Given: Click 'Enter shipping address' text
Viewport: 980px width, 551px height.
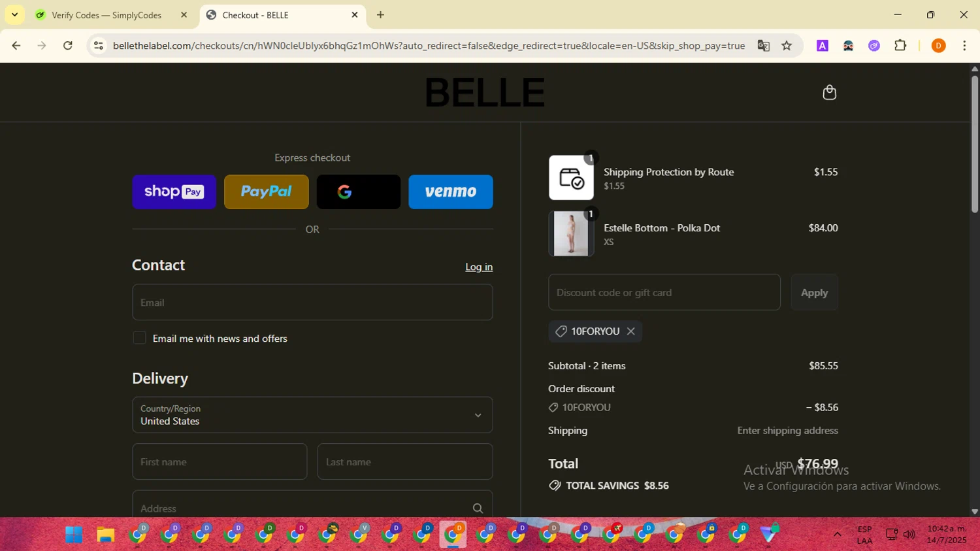Looking at the screenshot, I should (787, 431).
